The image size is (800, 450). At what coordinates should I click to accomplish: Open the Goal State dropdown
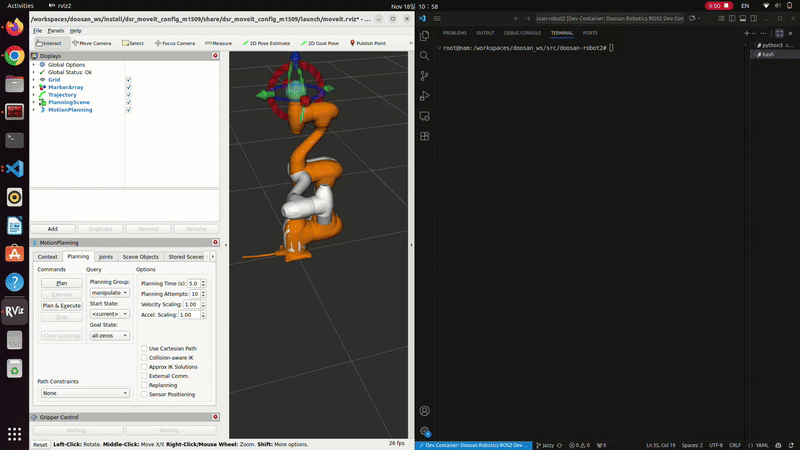tap(109, 336)
